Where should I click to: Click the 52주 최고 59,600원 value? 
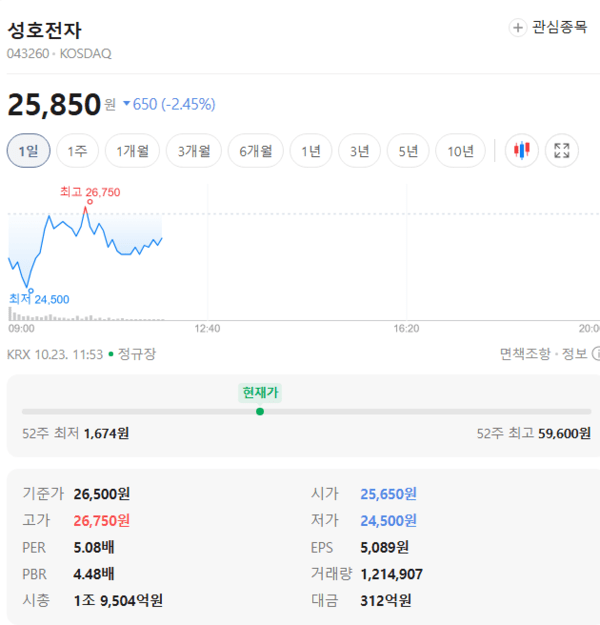tap(565, 433)
